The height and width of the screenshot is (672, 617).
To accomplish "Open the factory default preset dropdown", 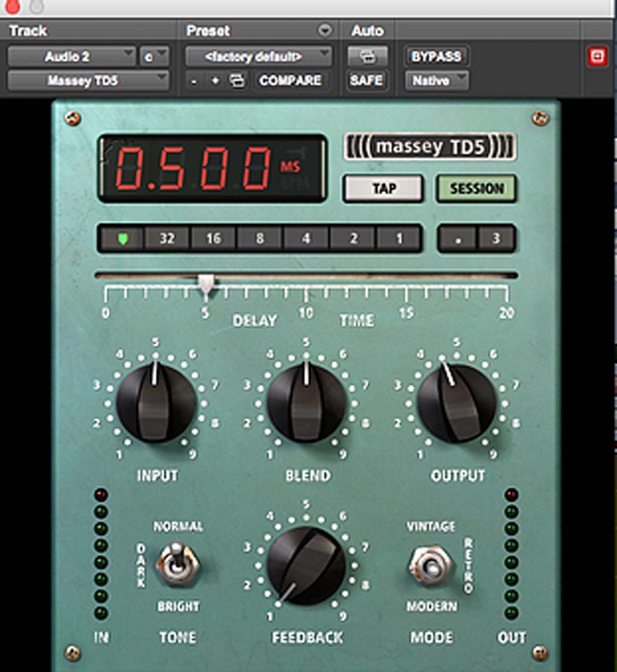I will (x=258, y=57).
